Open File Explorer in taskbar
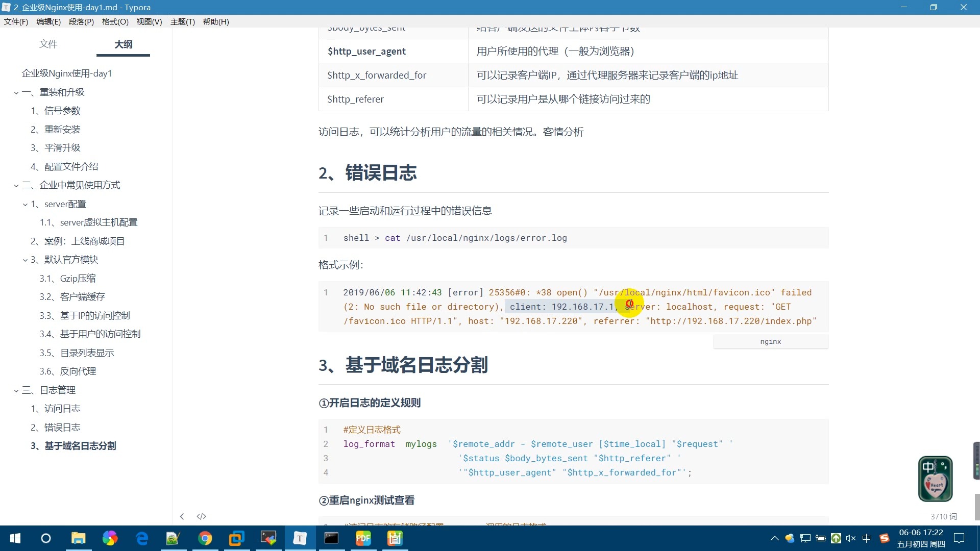This screenshot has width=980, height=551. 78,538
